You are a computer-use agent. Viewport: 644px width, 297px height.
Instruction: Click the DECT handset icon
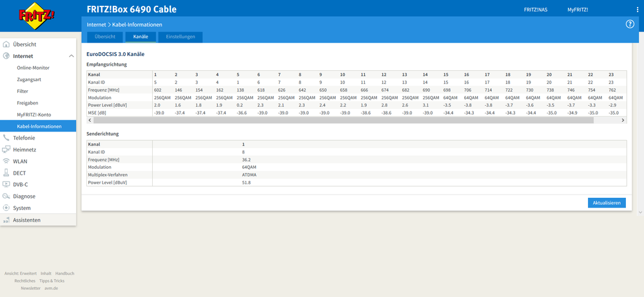pyautogui.click(x=6, y=173)
